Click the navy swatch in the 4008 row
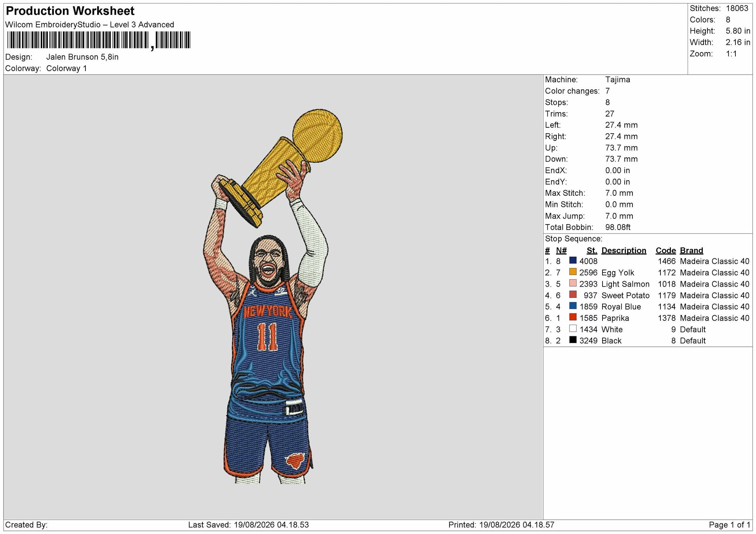The image size is (756, 534). [x=573, y=260]
